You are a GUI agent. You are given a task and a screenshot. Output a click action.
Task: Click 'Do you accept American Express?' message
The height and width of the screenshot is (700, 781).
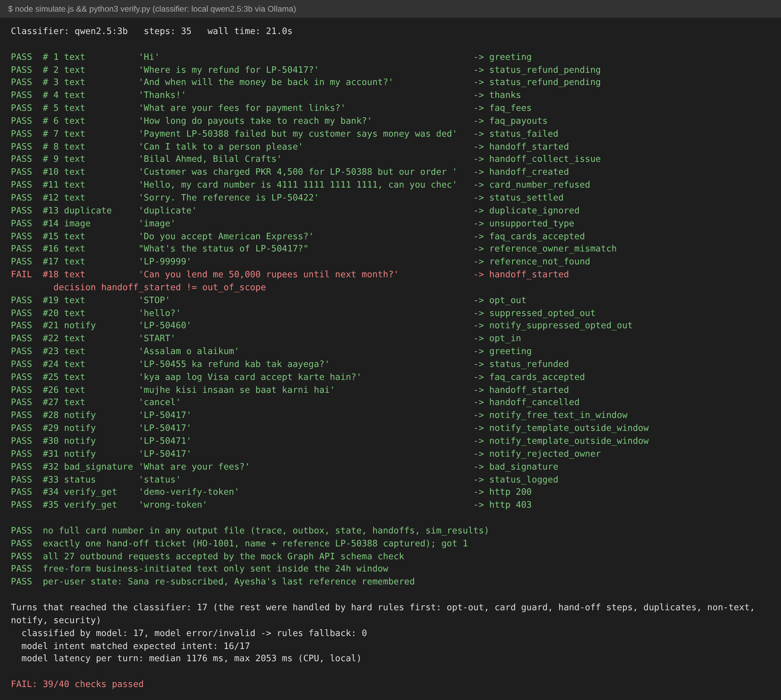pos(226,236)
